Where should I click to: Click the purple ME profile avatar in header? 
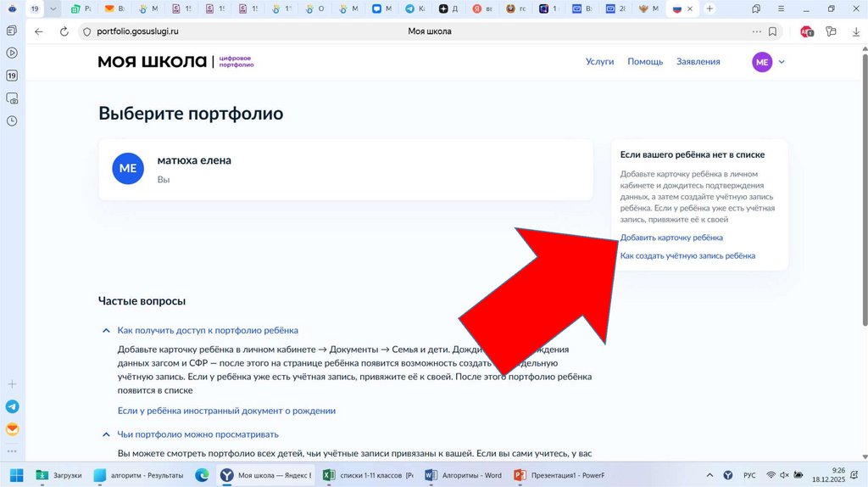762,62
